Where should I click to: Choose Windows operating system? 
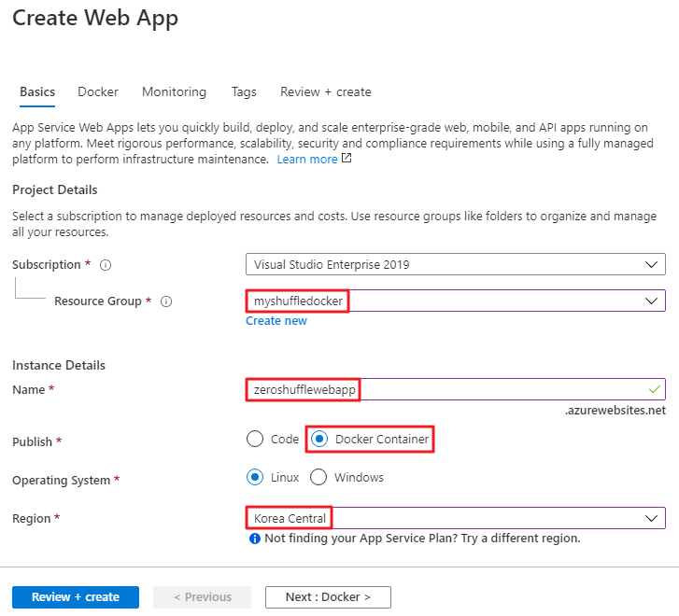click(x=347, y=478)
